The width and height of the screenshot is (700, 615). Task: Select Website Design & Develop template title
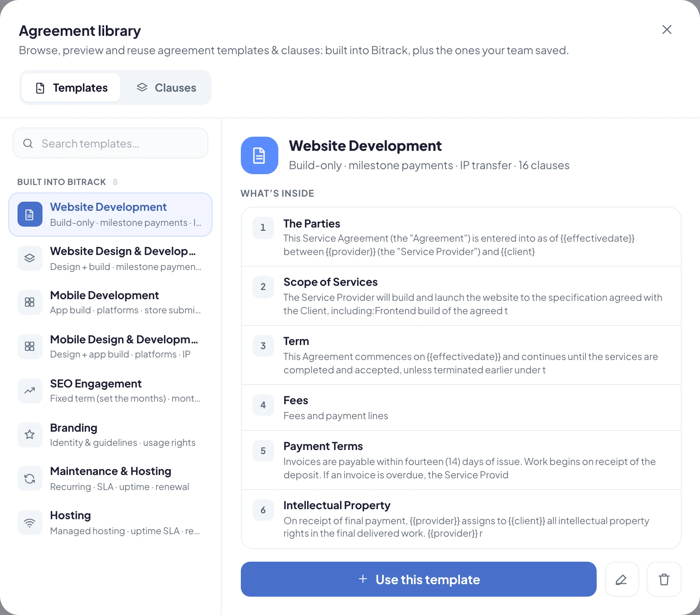123,251
